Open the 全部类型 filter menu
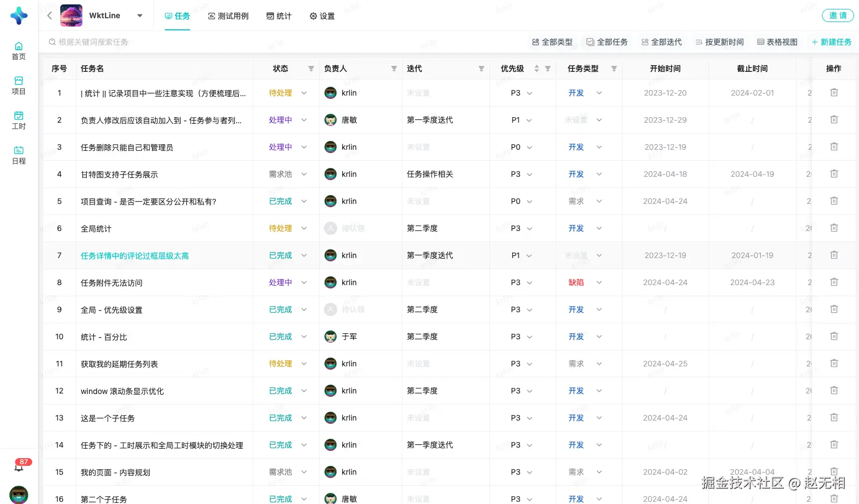This screenshot has width=859, height=504. [x=552, y=42]
